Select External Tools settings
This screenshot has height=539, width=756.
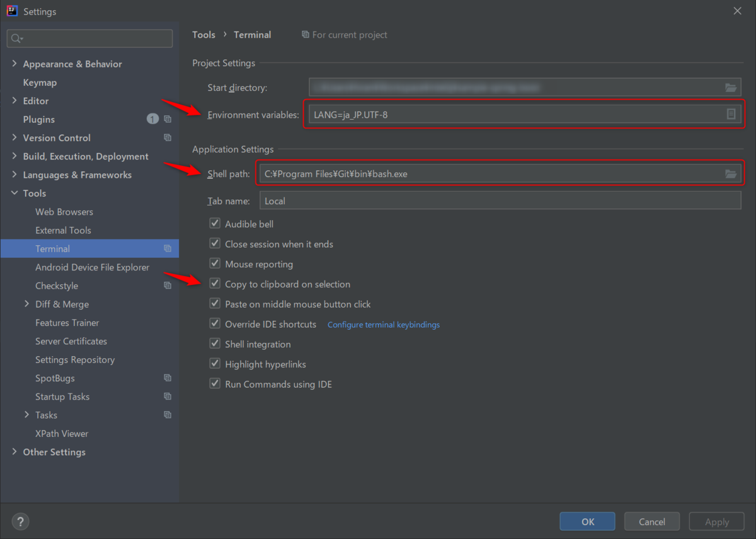pyautogui.click(x=63, y=230)
